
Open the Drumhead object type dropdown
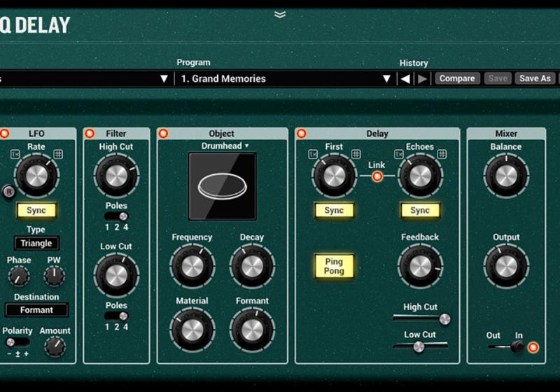[x=225, y=146]
